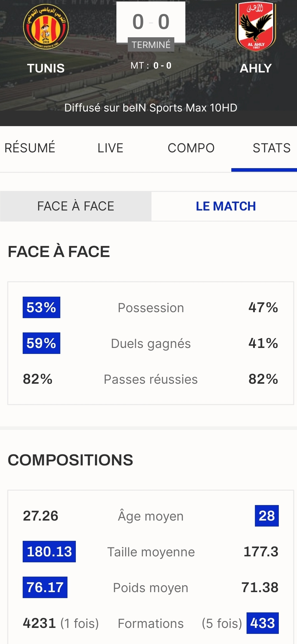Select the STATS tab

point(271,148)
